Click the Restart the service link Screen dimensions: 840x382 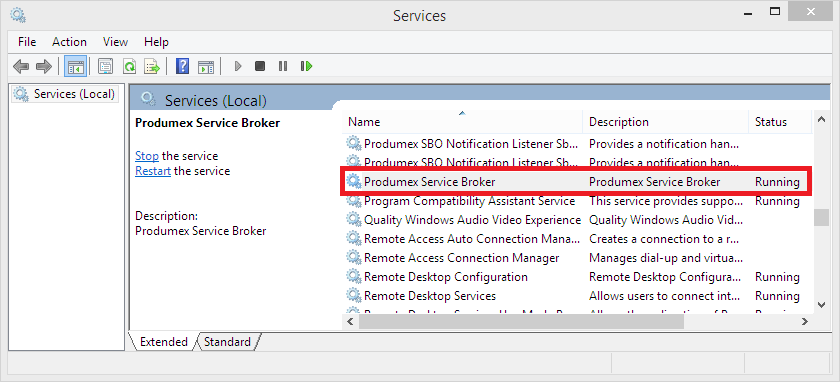(x=153, y=171)
